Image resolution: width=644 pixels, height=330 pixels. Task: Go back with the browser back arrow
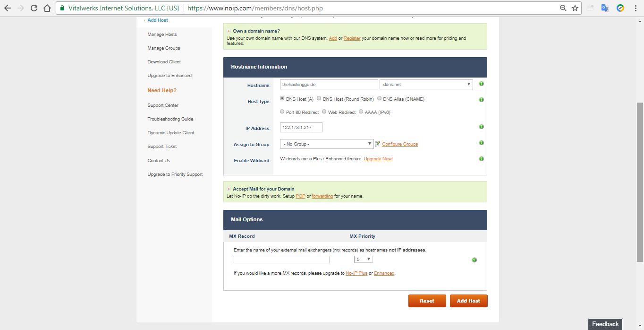click(x=8, y=8)
